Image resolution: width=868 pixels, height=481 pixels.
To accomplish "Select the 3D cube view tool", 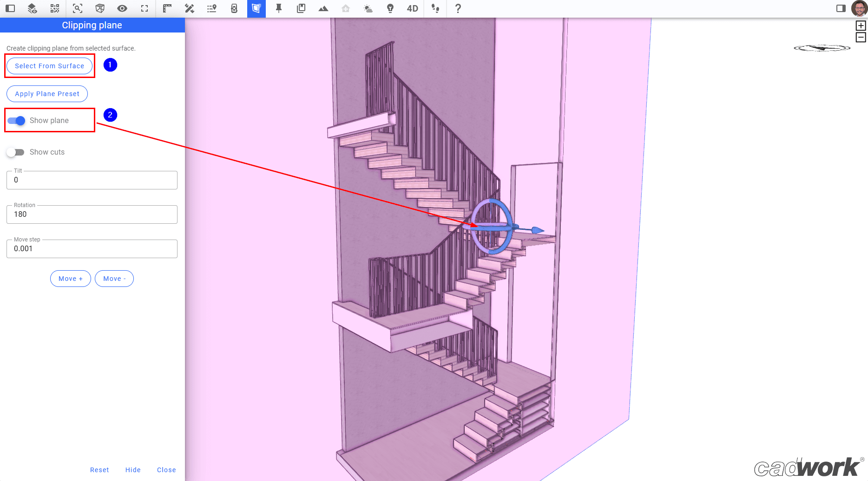I will pyautogui.click(x=99, y=8).
